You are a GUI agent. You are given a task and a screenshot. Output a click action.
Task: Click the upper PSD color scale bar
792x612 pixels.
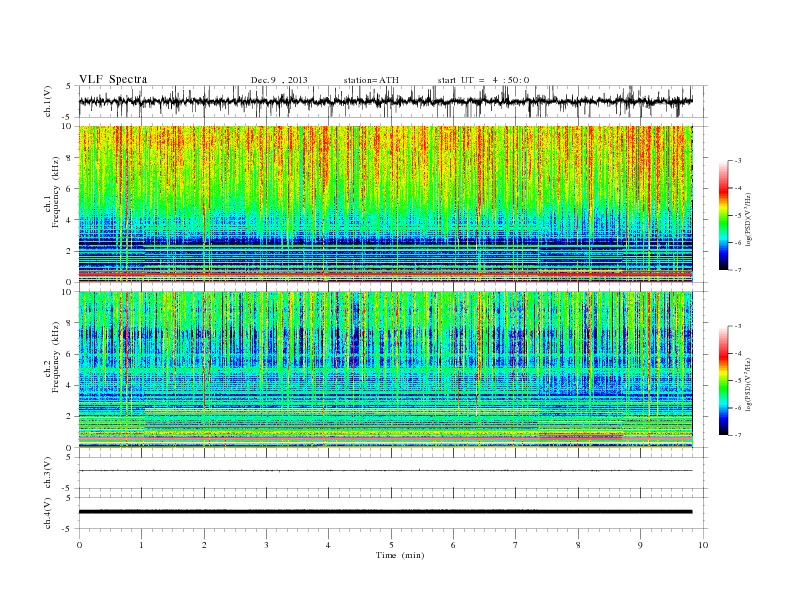tap(724, 216)
